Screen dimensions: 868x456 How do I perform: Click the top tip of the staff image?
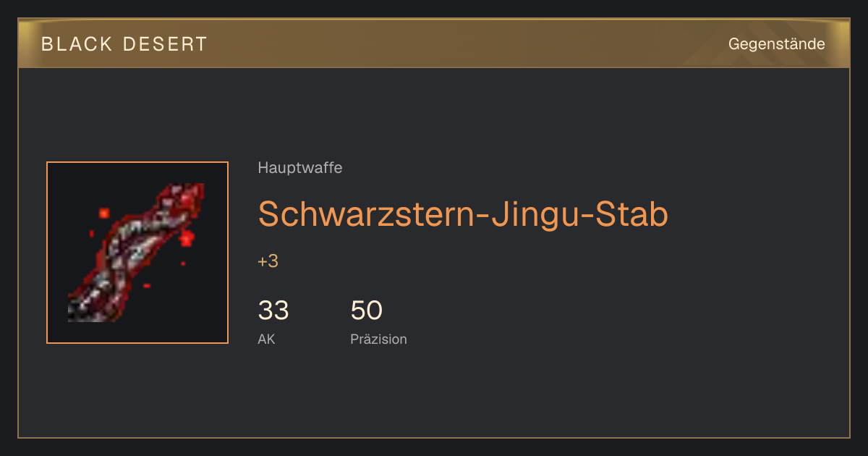point(194,192)
